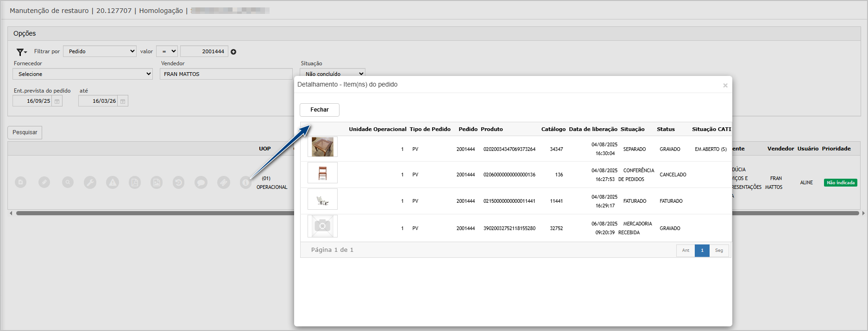
Task: Open the PDF document icon in the row
Action: (135, 182)
